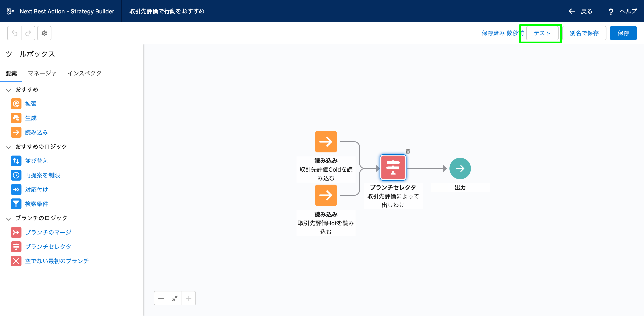This screenshot has width=644, height=316.
Task: Click the green 出力 output node
Action: point(460,169)
